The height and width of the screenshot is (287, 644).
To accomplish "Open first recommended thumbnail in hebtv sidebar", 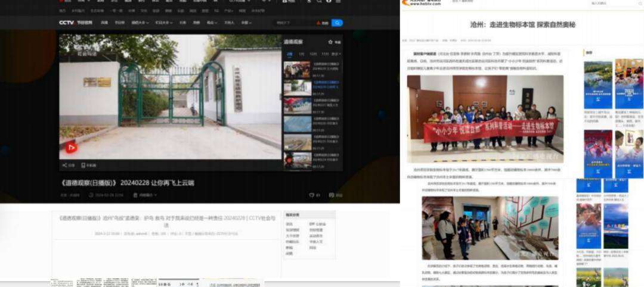I will 597,85.
